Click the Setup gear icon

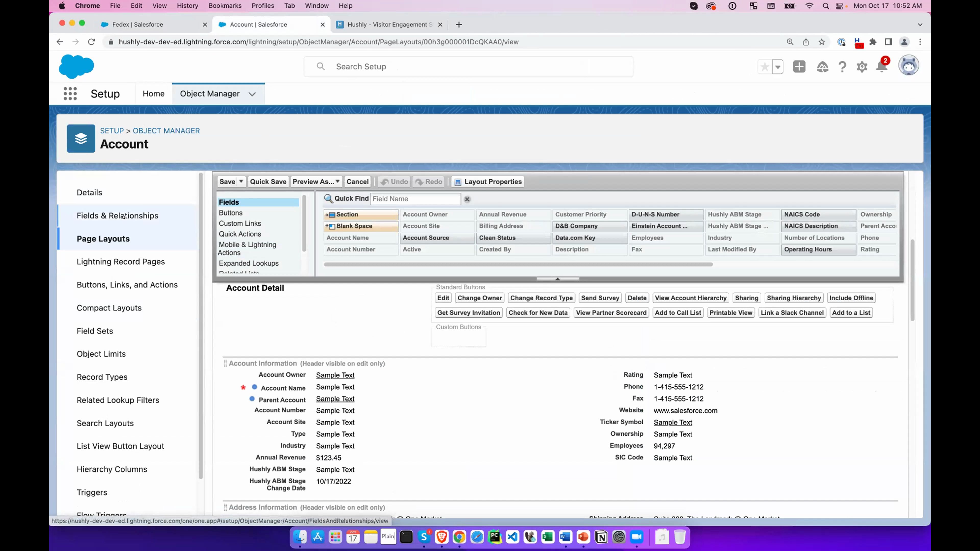[862, 67]
